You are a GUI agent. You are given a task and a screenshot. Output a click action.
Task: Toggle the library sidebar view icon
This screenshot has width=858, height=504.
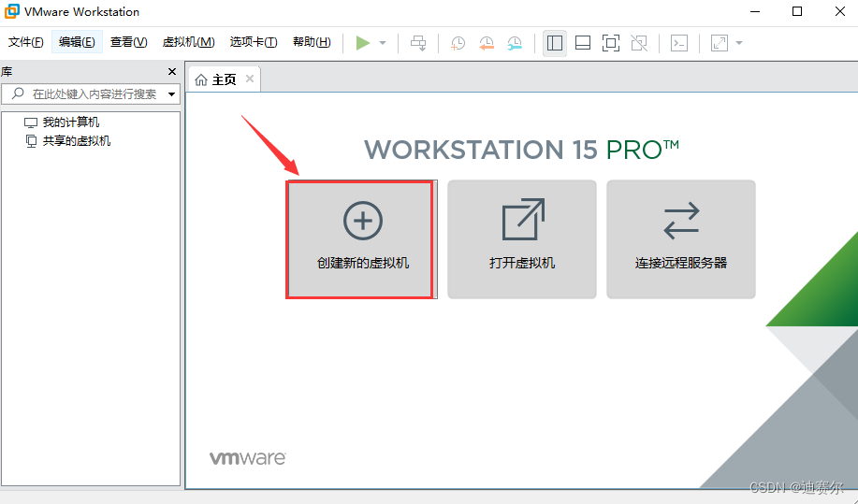(554, 43)
